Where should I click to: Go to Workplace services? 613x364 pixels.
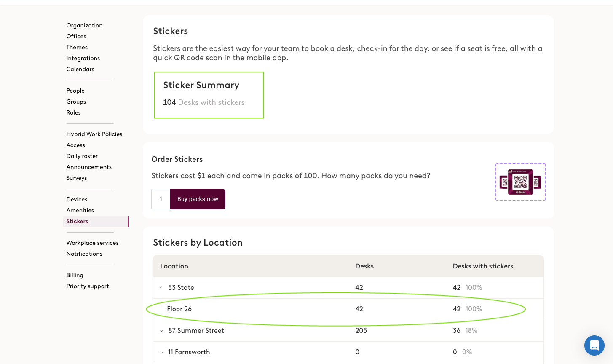click(92, 243)
